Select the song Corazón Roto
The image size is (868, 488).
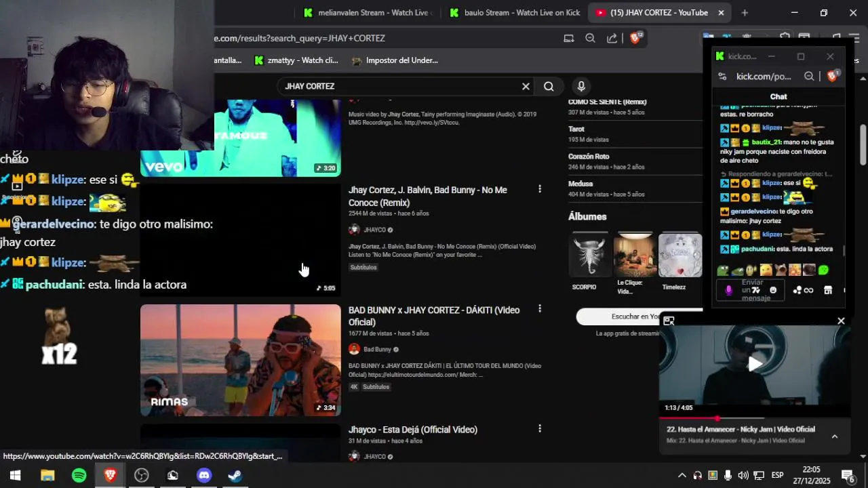click(589, 157)
